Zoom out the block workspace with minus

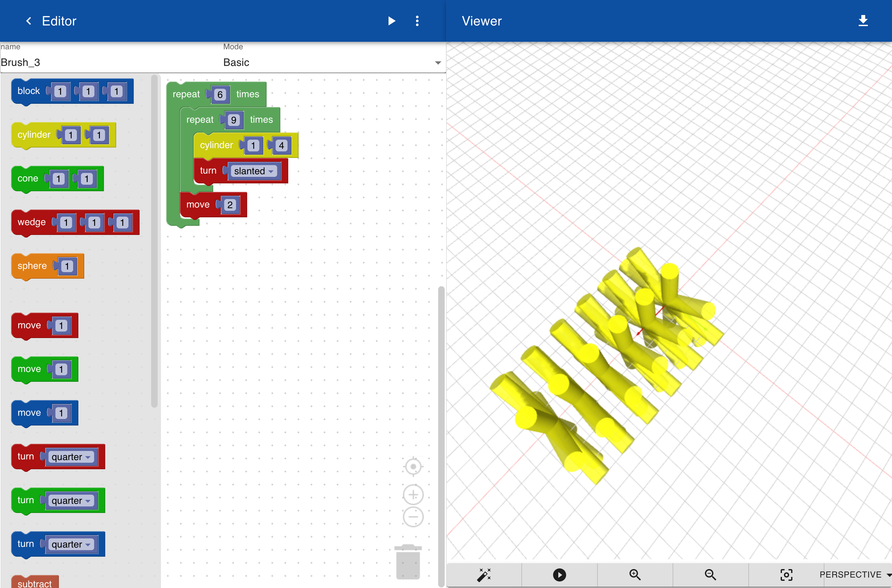(413, 517)
